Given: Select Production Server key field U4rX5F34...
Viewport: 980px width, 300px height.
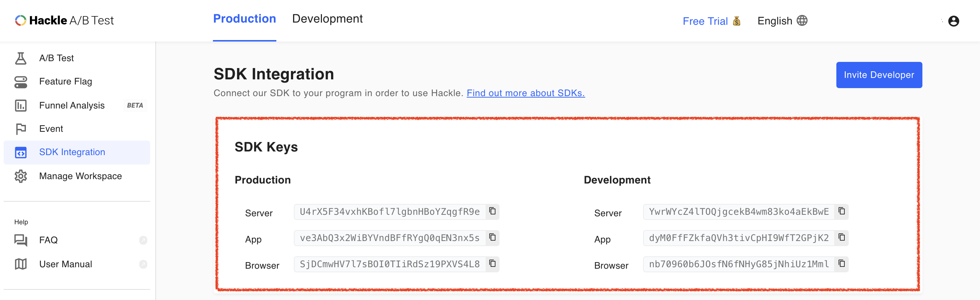Looking at the screenshot, I should (390, 212).
